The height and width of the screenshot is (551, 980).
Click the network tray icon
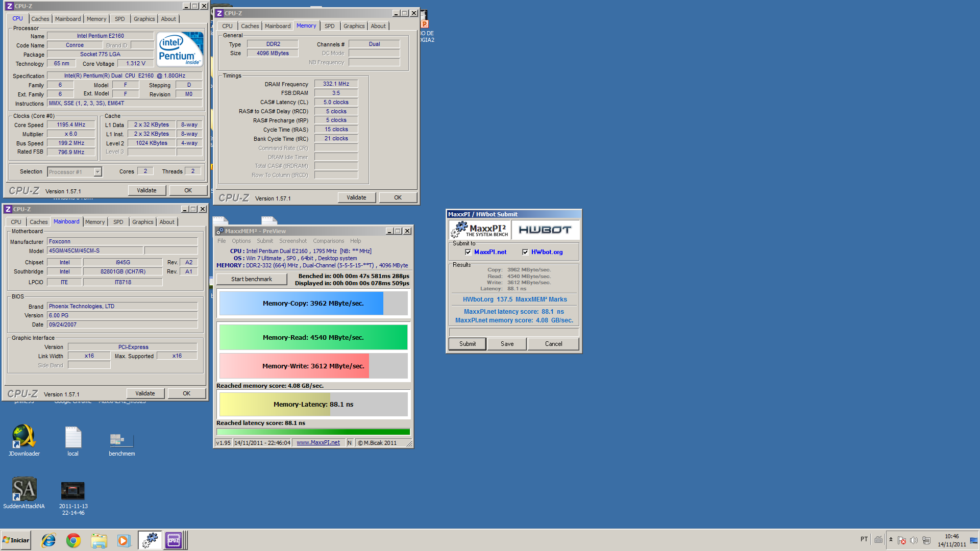[x=926, y=540]
